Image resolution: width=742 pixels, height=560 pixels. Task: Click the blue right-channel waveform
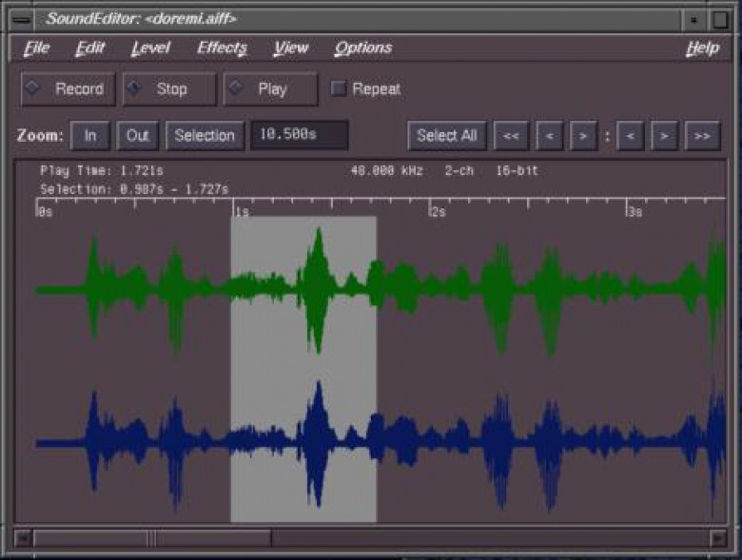(x=379, y=444)
